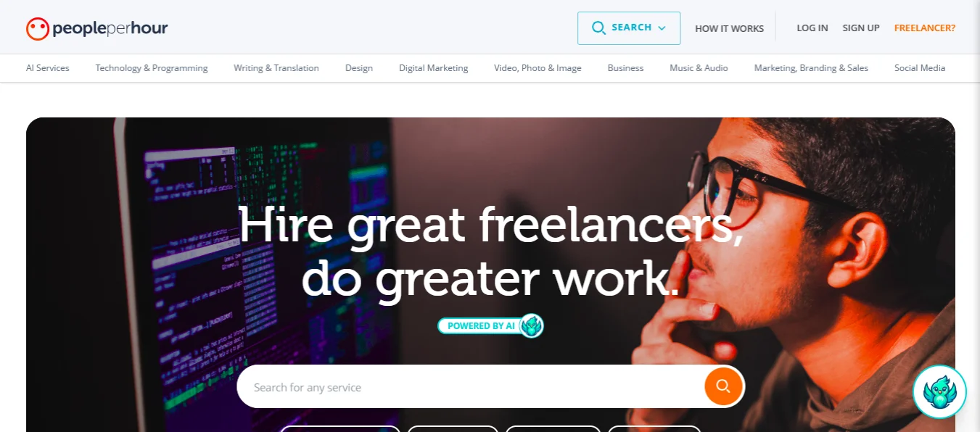Click the owl icon in Powered by AI badge

532,325
